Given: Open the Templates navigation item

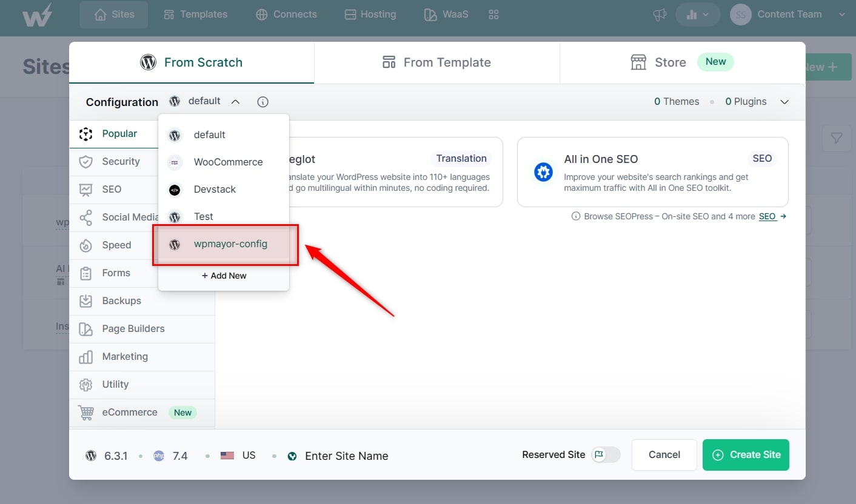Looking at the screenshot, I should pos(196,15).
